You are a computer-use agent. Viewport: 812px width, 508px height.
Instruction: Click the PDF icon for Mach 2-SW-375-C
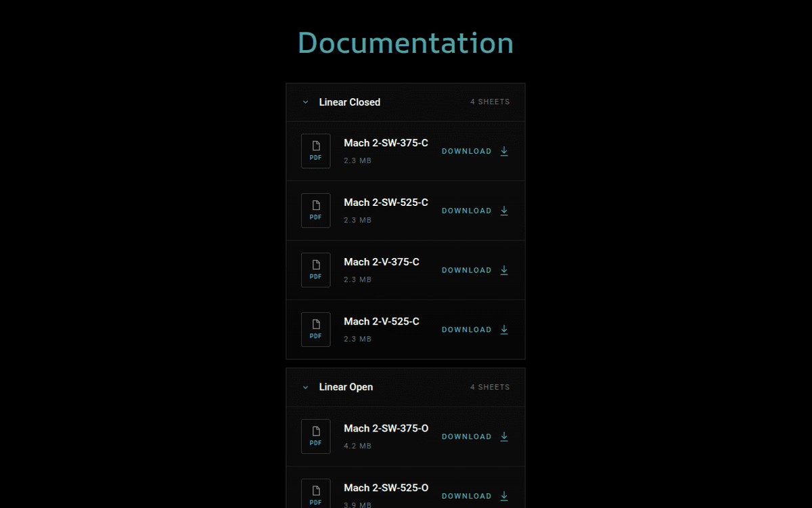pos(316,151)
